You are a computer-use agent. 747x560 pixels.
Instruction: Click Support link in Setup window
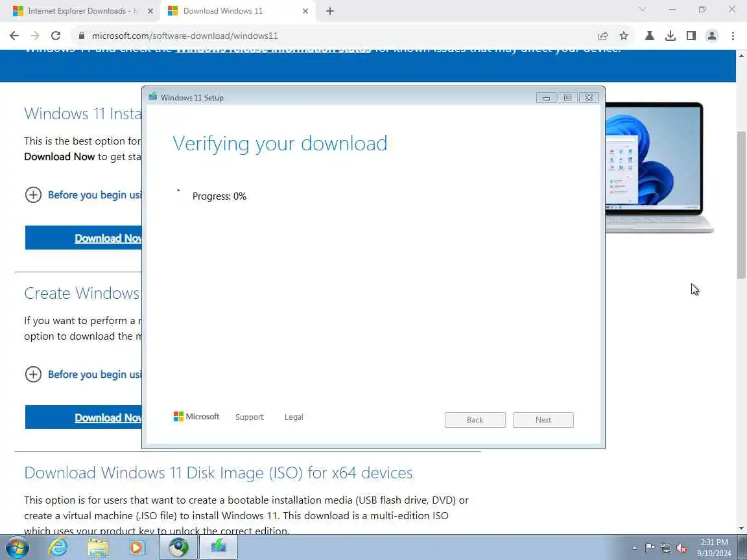pyautogui.click(x=249, y=417)
